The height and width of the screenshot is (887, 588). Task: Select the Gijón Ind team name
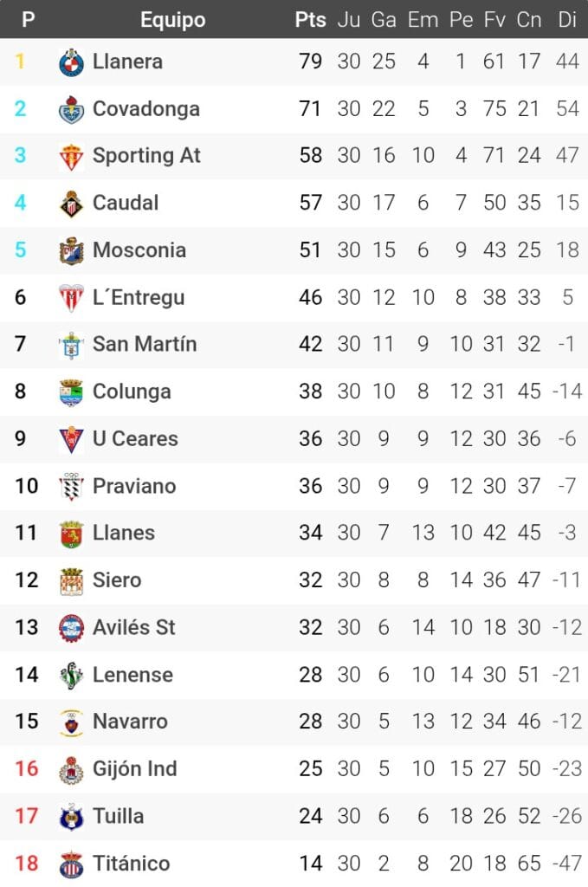135,768
